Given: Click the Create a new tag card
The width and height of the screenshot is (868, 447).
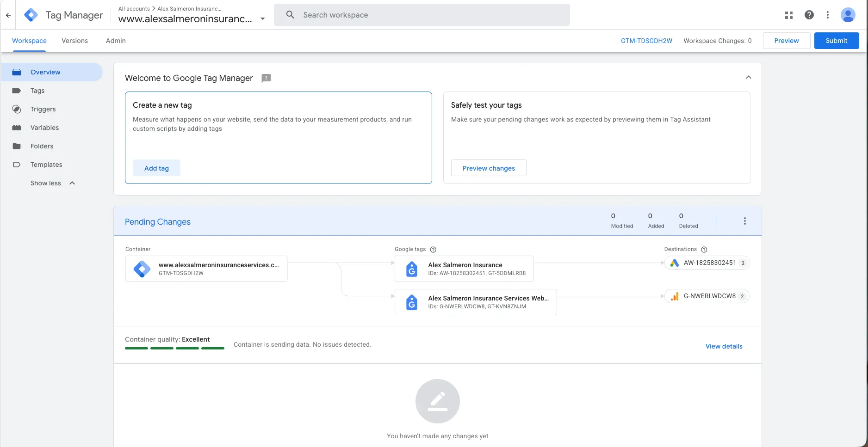Looking at the screenshot, I should click(x=279, y=138).
